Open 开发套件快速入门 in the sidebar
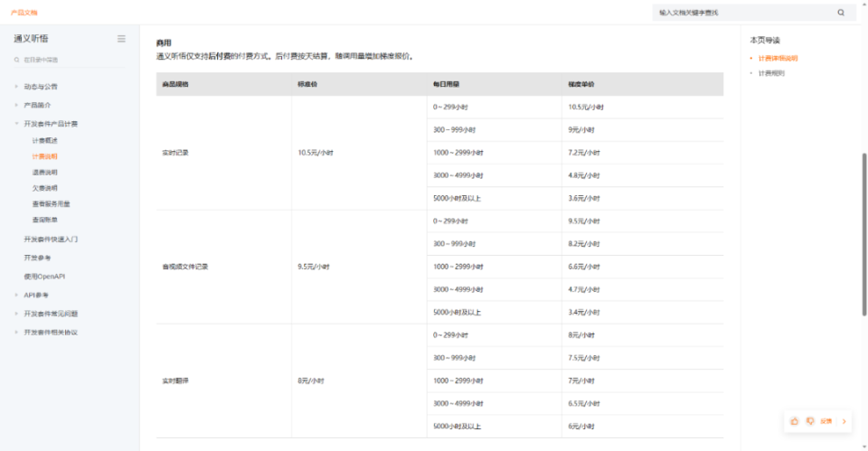This screenshot has width=868, height=451. (x=51, y=240)
